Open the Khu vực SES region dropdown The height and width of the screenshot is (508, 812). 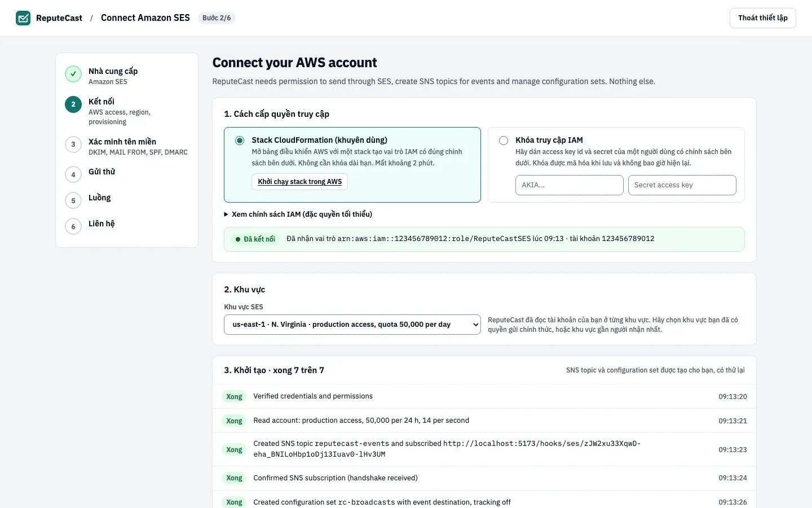[x=352, y=325]
